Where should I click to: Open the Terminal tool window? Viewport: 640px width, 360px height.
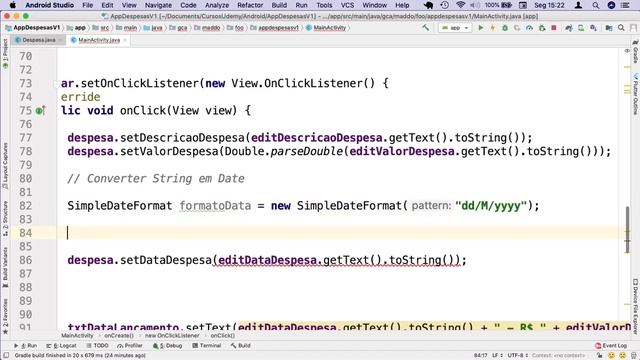(x=207, y=345)
